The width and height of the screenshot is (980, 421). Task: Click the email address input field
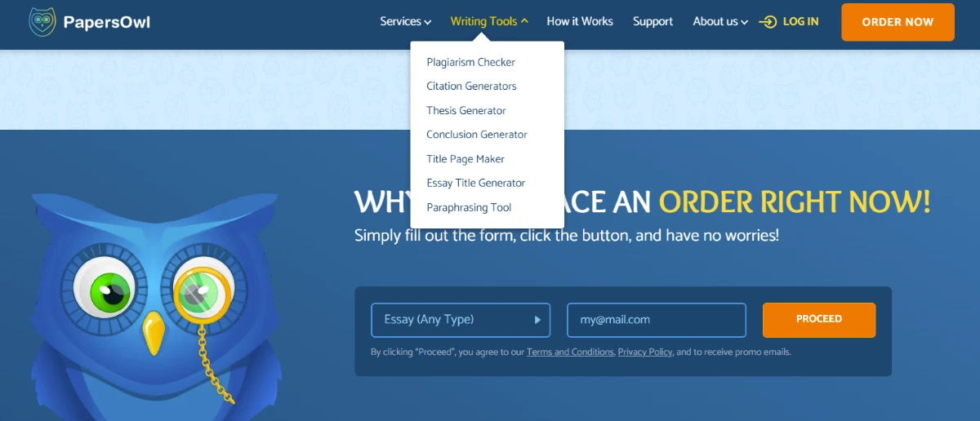click(656, 320)
